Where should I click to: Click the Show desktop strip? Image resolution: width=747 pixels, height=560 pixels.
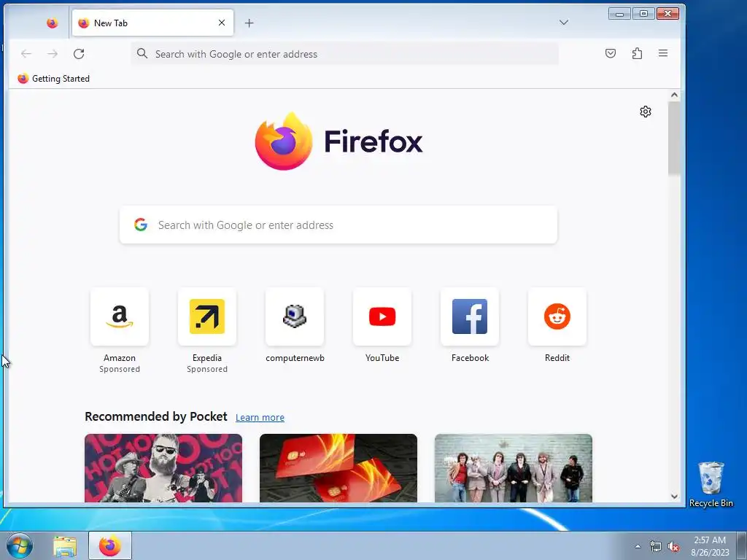742,545
